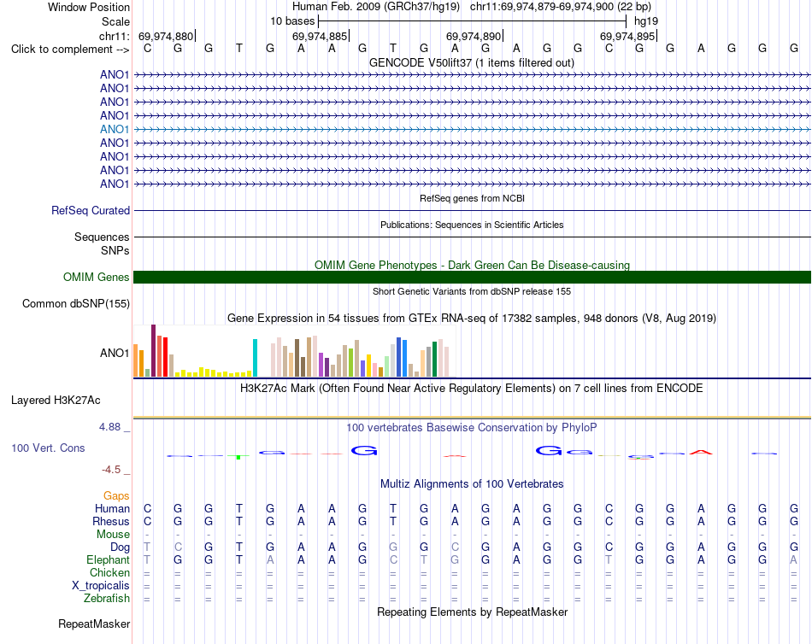The width and height of the screenshot is (812, 644).
Task: Click the 'Click to complement -->' label
Action: click(70, 50)
